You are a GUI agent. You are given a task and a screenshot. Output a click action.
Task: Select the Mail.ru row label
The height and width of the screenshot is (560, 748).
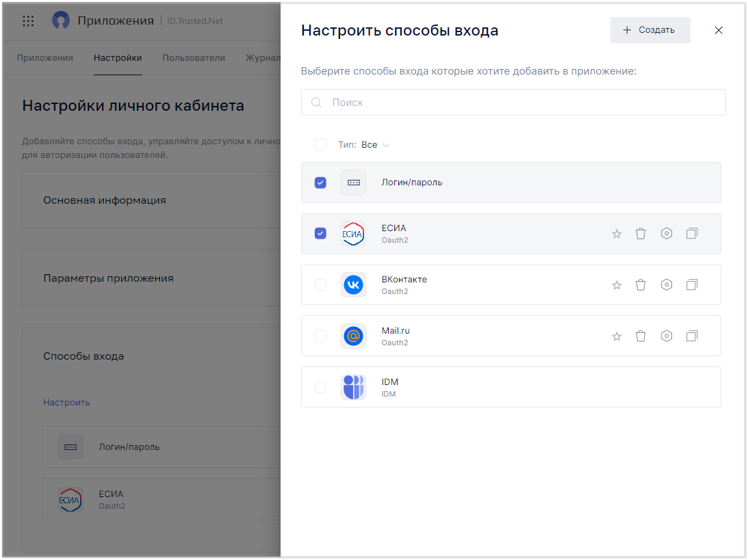(x=396, y=331)
